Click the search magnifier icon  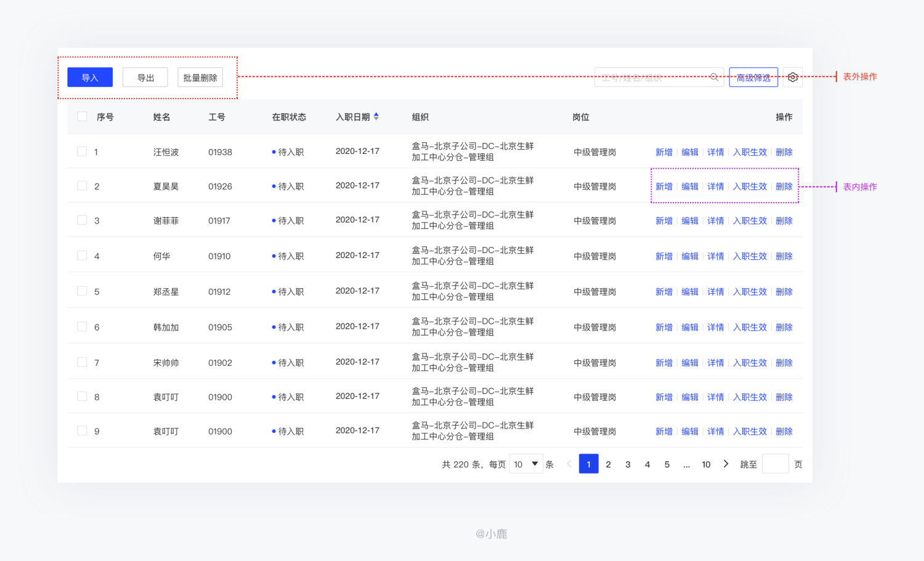(714, 77)
